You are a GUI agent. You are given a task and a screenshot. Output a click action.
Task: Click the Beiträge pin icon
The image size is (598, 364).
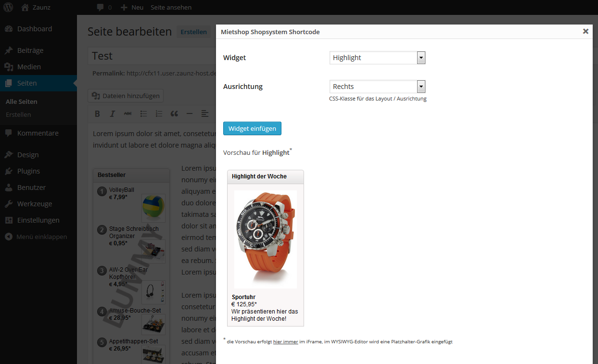(x=9, y=50)
